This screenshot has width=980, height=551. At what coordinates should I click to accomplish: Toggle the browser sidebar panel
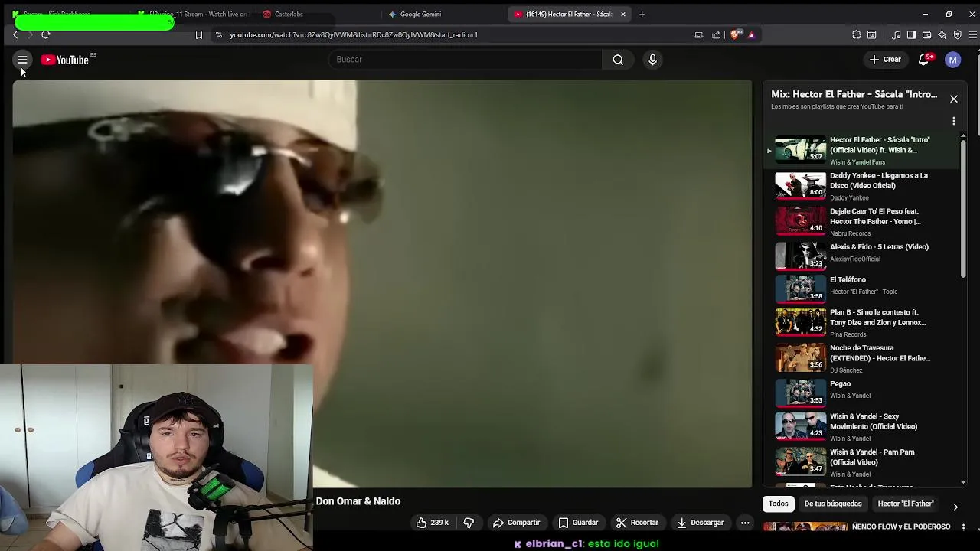(911, 34)
